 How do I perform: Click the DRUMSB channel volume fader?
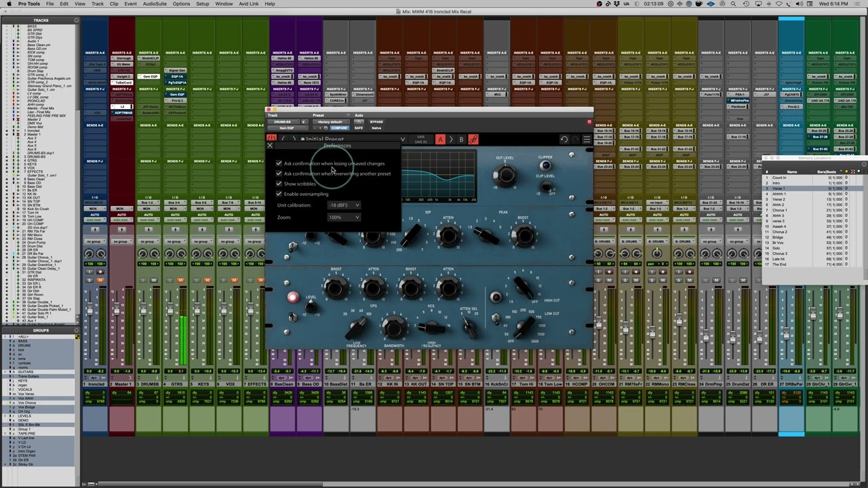142,310
